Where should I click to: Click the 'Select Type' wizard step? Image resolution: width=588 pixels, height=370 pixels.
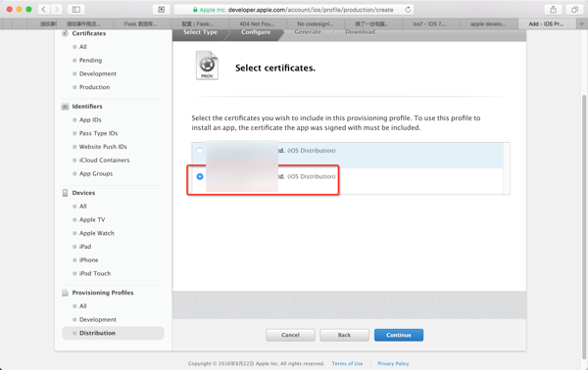click(200, 32)
